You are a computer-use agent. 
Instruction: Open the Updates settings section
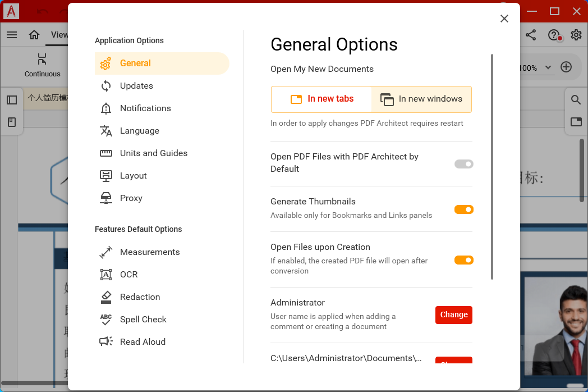[x=136, y=86]
